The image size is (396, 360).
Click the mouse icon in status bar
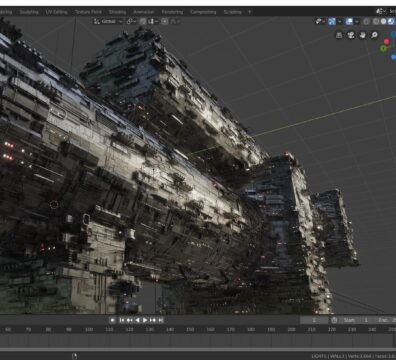(74, 356)
